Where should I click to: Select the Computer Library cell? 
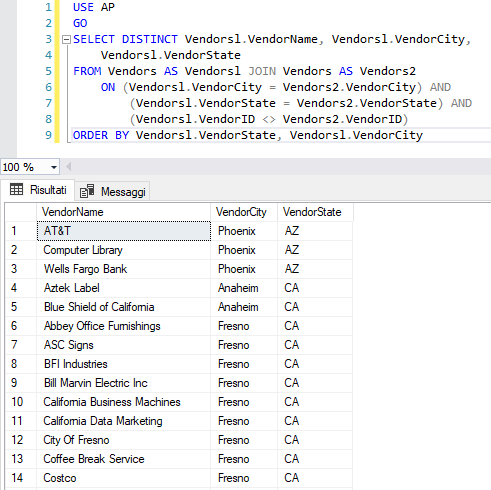coord(124,250)
